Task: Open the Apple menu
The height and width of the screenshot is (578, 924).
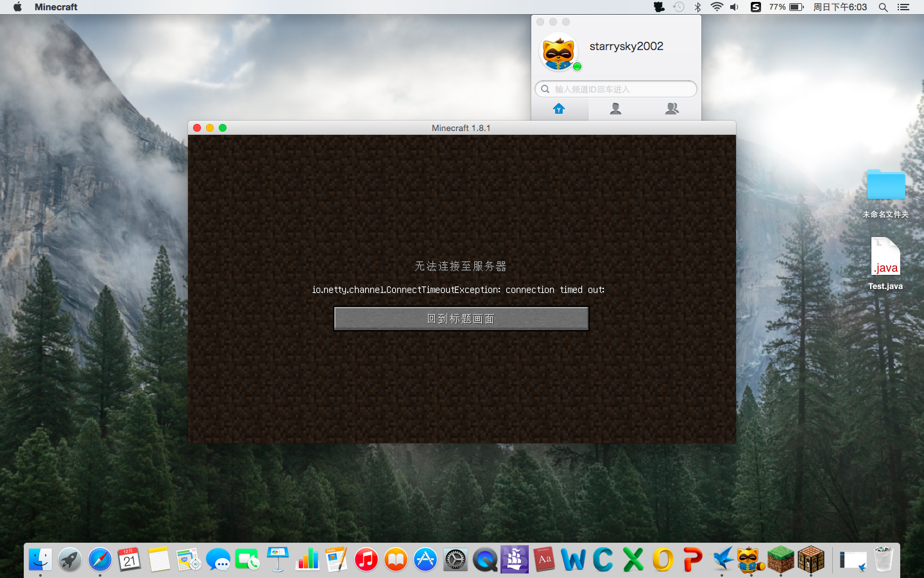Action: (17, 7)
